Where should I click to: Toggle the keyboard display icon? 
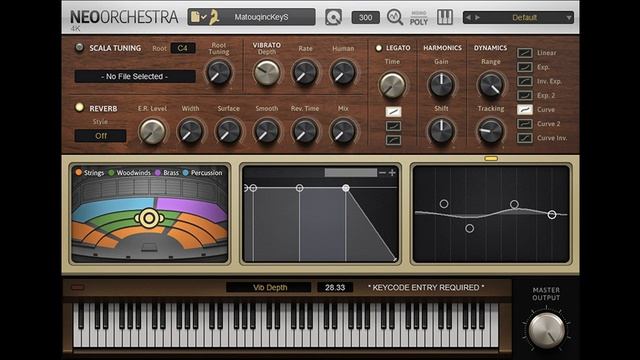point(445,17)
